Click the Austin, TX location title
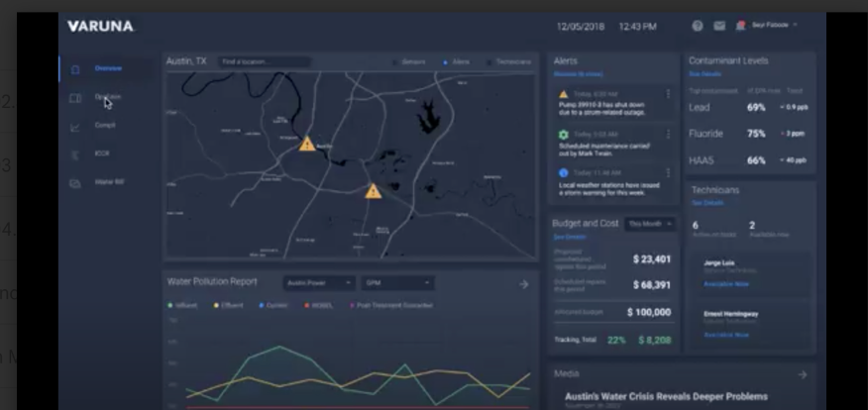 click(x=186, y=61)
